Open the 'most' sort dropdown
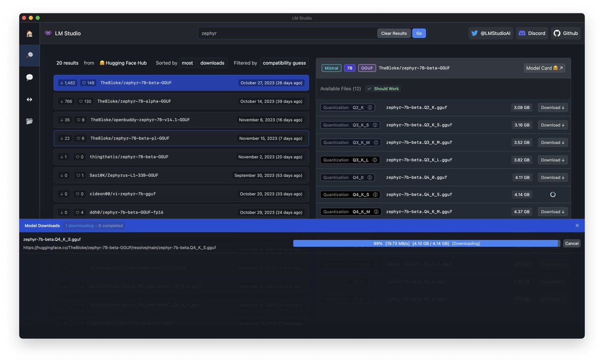The image size is (604, 364). [187, 63]
